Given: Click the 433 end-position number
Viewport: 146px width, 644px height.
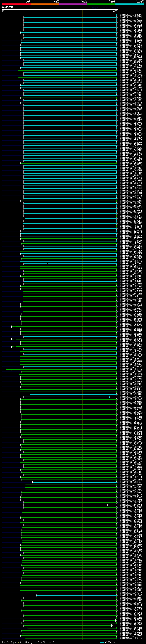Looking at the screenshot, I should [x=115, y=11].
